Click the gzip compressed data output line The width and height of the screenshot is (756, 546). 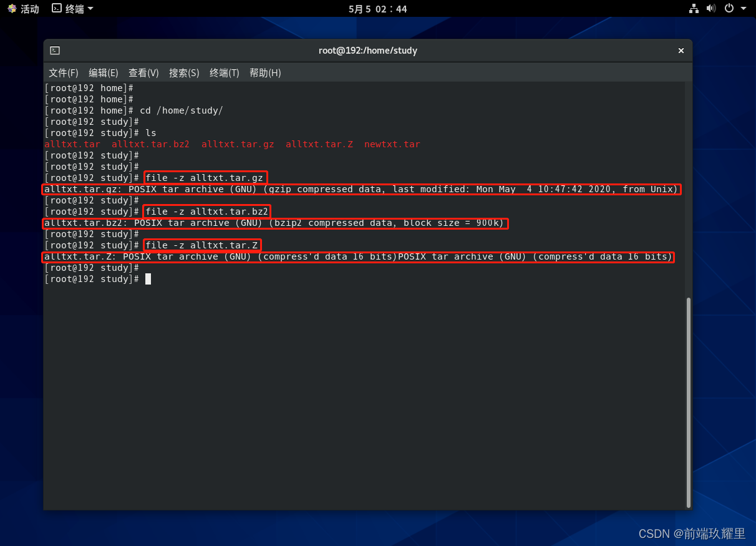click(x=361, y=189)
